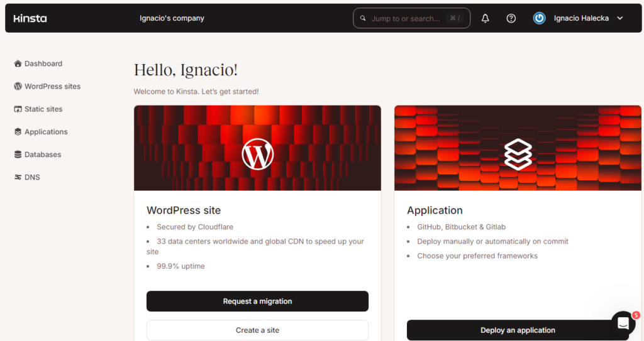The height and width of the screenshot is (341, 644).
Task: Click GitHub, Bitbucket & Gitlab text
Action: pyautogui.click(x=461, y=227)
